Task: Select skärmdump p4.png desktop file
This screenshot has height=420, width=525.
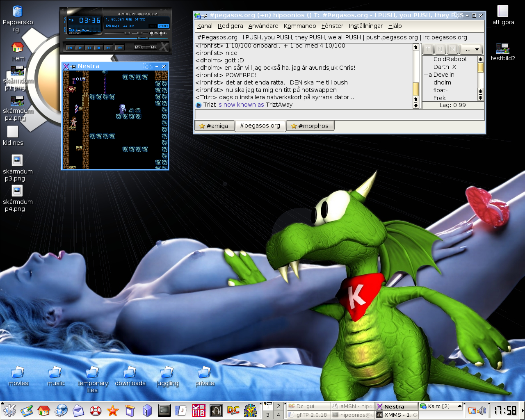Action: point(17,198)
